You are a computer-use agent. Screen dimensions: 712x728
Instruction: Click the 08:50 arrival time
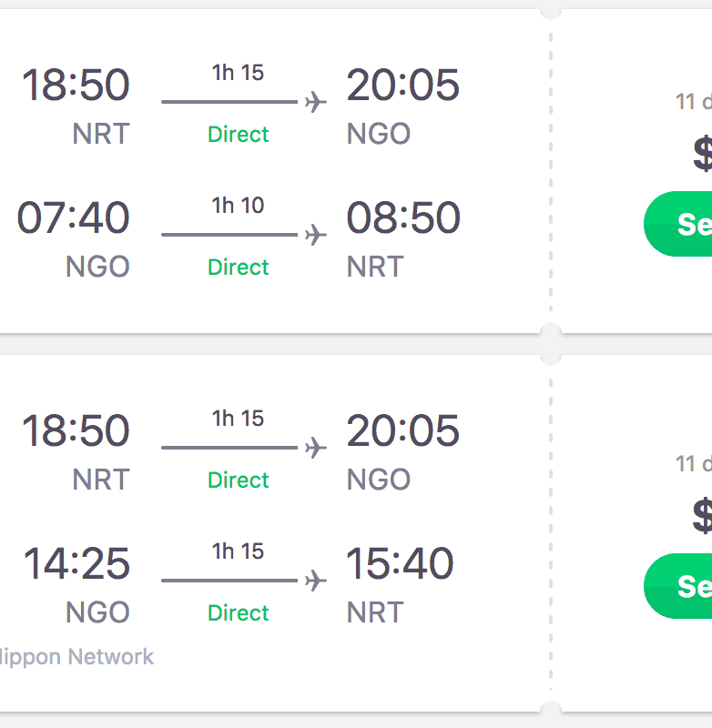402,218
